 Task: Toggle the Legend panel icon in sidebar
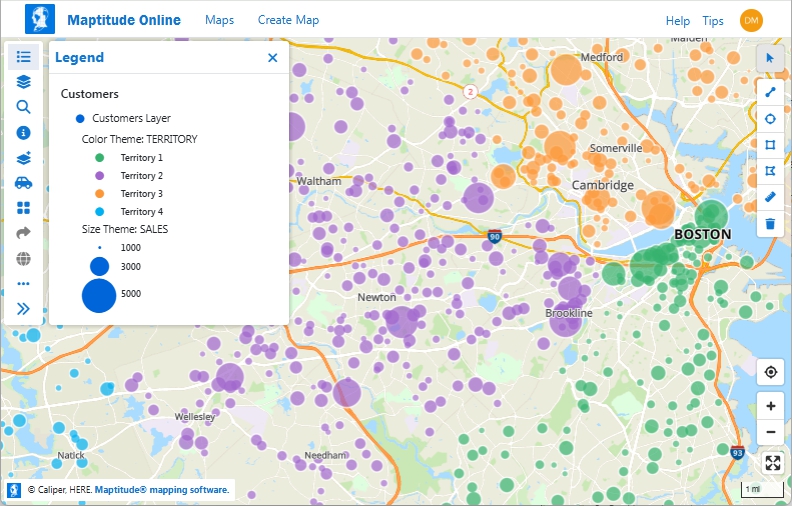24,57
